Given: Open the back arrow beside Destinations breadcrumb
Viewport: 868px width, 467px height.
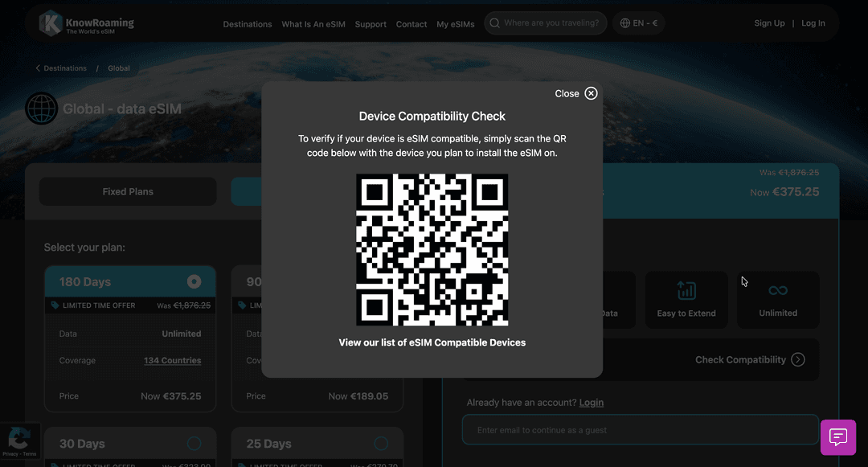Looking at the screenshot, I should [x=37, y=68].
